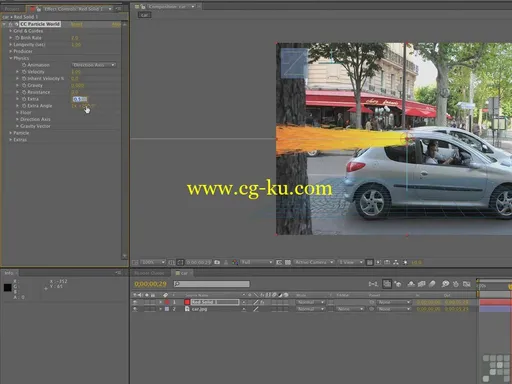Reset the CC Particle World effect
The height and width of the screenshot is (384, 512).
pyautogui.click(x=77, y=24)
